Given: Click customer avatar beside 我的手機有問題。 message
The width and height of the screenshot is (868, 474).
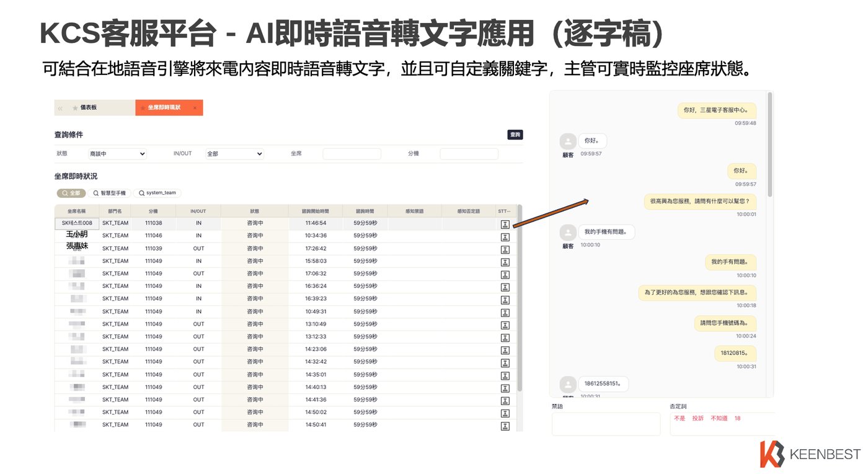Looking at the screenshot, I should pyautogui.click(x=567, y=233).
